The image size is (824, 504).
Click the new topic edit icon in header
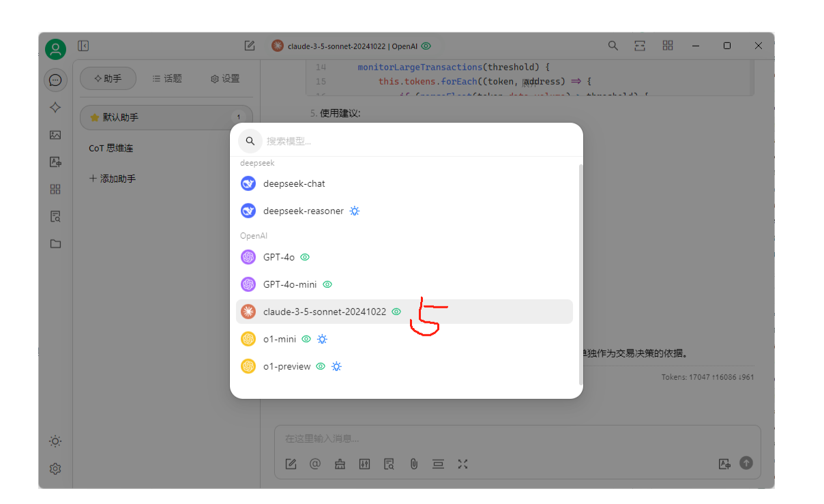250,46
